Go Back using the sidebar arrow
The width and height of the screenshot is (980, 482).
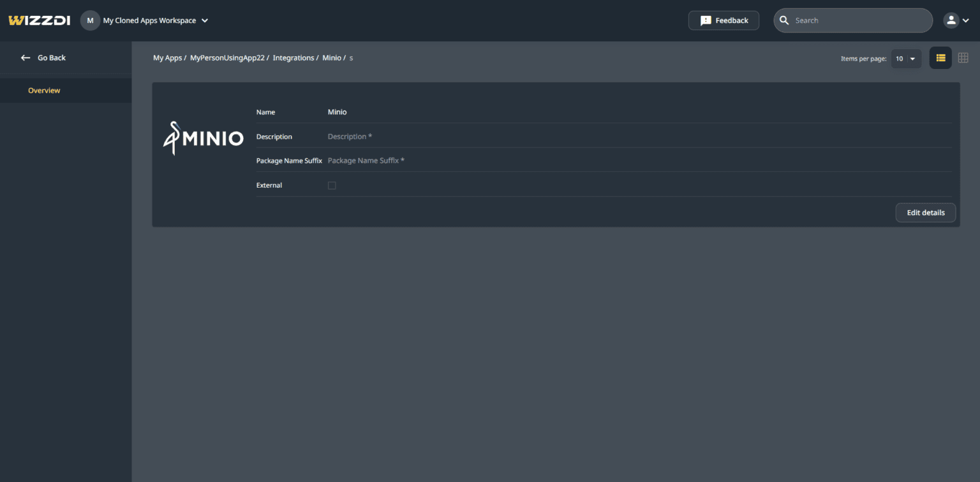[x=26, y=57]
